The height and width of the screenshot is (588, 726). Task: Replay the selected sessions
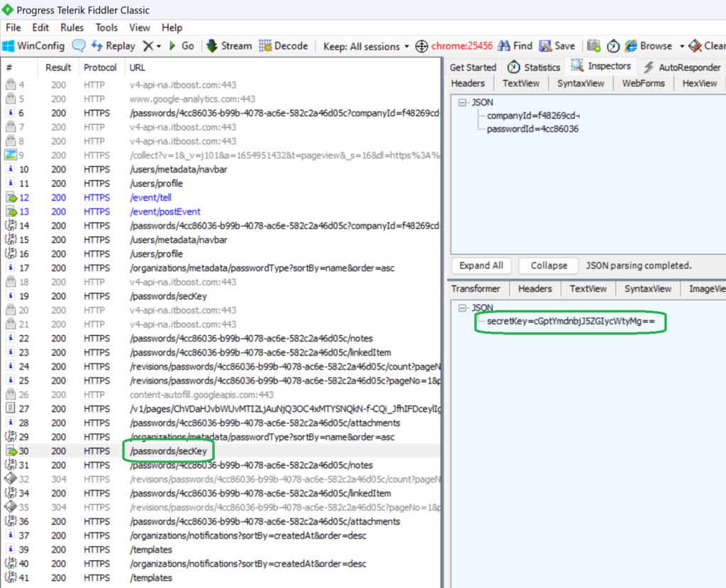click(x=113, y=46)
